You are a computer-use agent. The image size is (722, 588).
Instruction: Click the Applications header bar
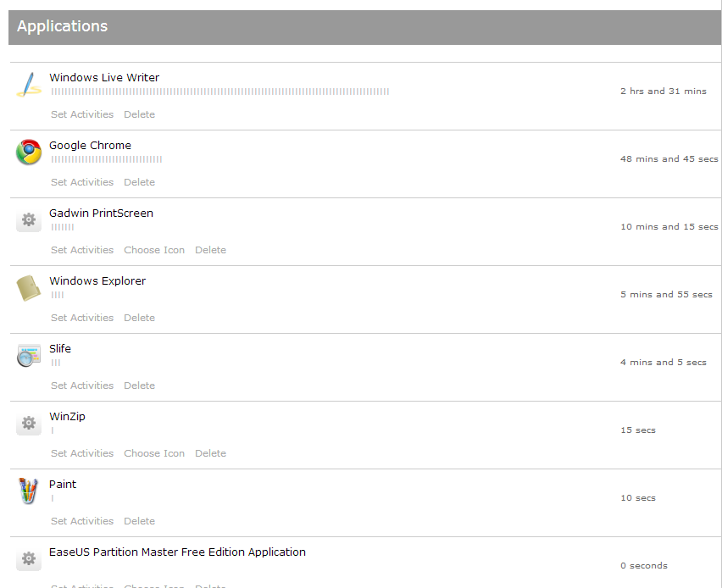tap(364, 26)
